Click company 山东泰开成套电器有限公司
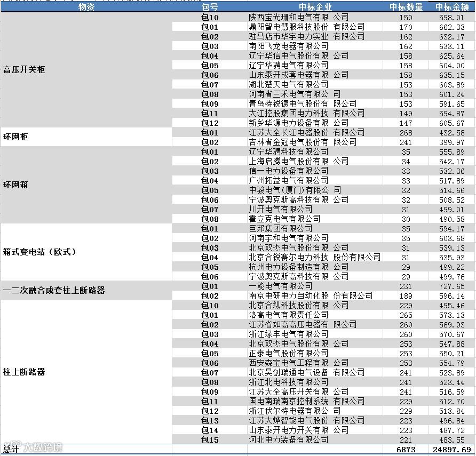This screenshot has width=476, height=456. pos(299,75)
